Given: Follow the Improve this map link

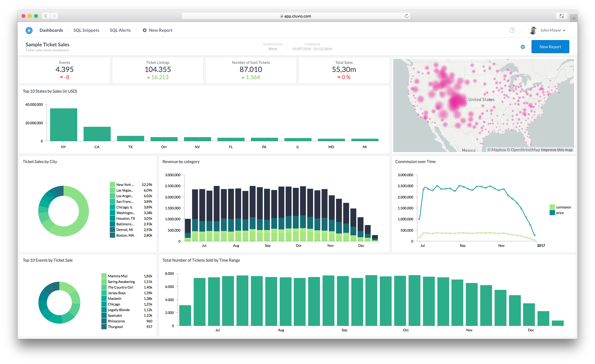Looking at the screenshot, I should pos(557,150).
